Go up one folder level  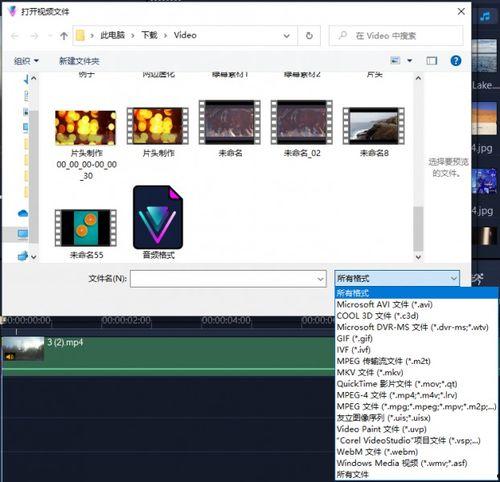pyautogui.click(x=64, y=35)
